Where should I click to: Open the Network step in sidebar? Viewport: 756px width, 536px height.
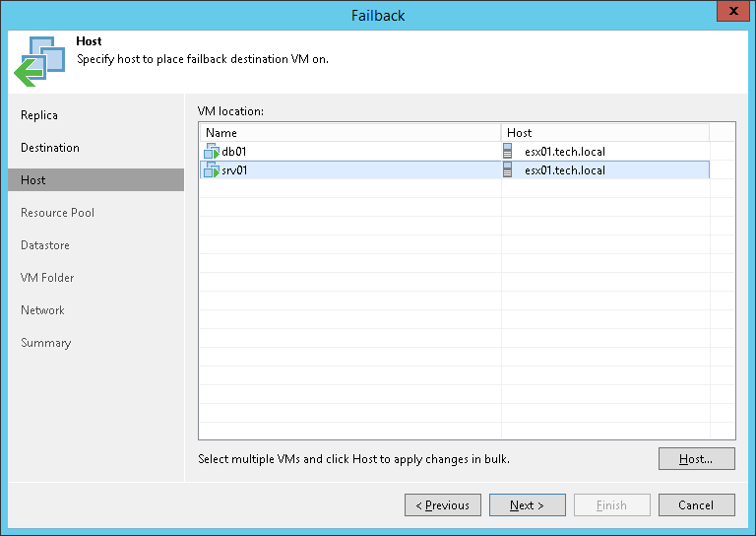pos(42,310)
